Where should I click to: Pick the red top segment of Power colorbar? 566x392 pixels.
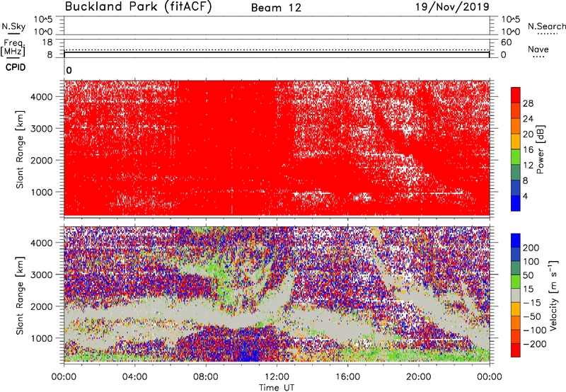(x=516, y=95)
